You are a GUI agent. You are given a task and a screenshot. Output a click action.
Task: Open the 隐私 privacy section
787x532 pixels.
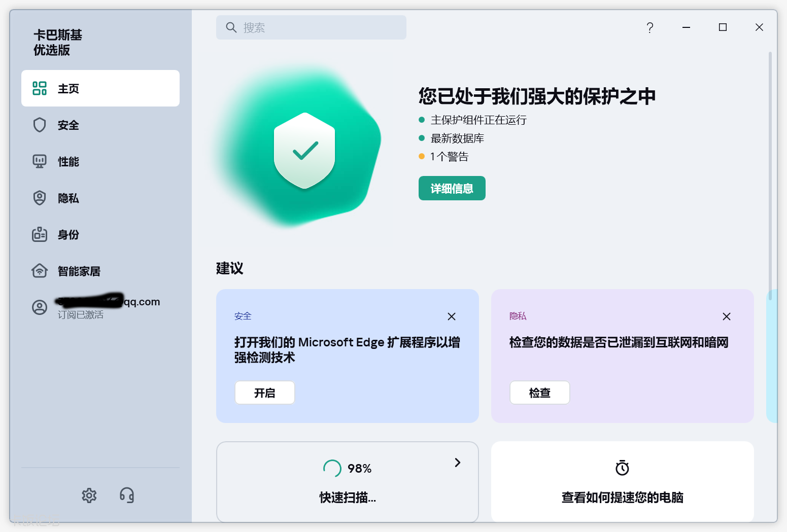click(x=100, y=198)
